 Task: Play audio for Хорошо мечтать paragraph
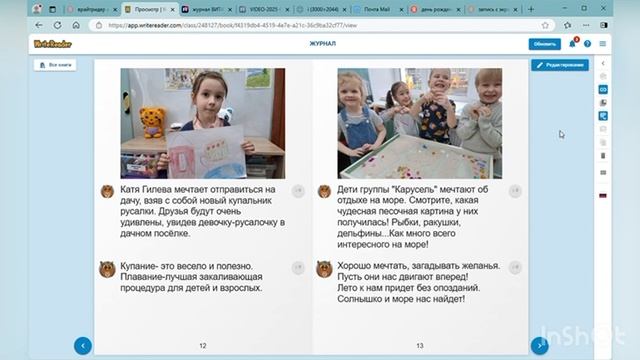(516, 268)
